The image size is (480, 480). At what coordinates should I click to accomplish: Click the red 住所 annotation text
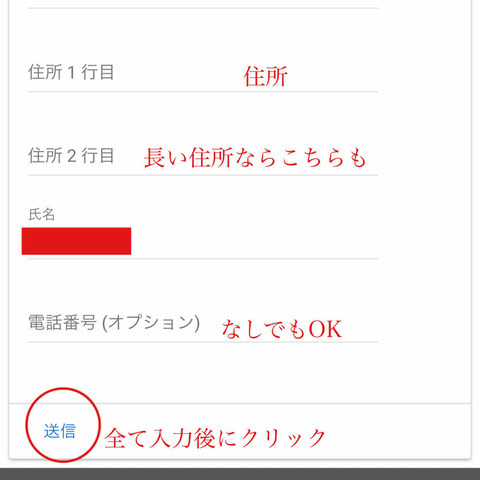click(266, 76)
